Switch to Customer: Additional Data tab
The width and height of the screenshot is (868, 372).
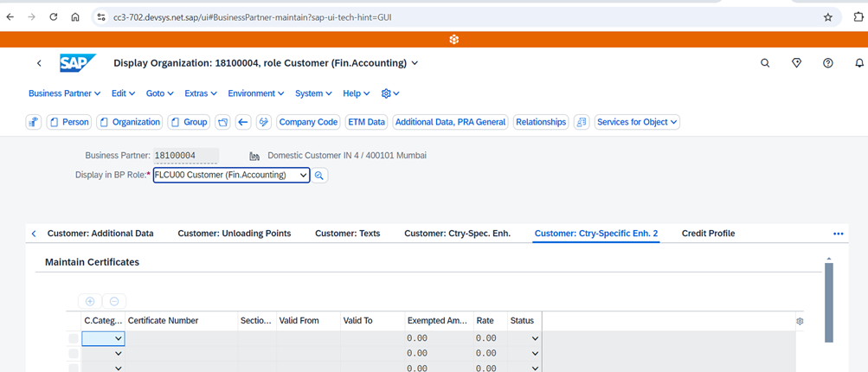100,234
